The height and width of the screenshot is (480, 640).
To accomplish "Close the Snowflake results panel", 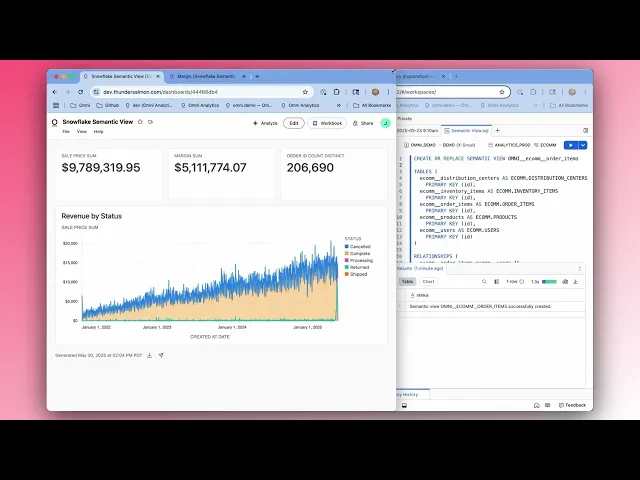I will point(579,269).
